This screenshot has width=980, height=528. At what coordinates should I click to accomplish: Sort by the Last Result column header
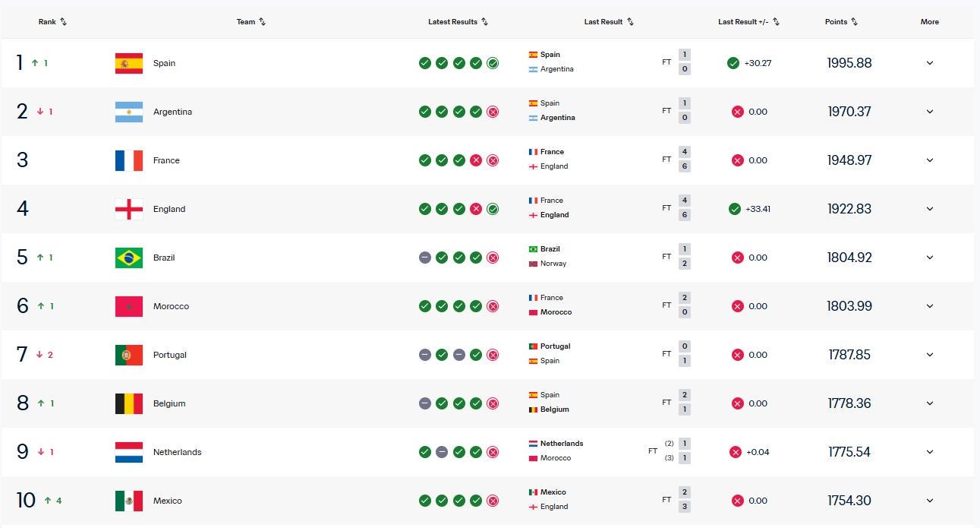point(609,22)
